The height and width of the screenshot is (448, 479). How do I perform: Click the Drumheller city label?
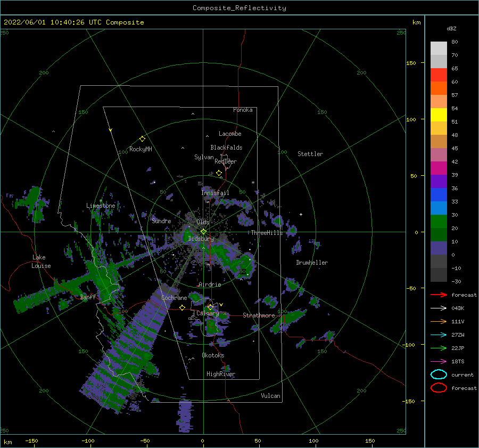point(312,263)
